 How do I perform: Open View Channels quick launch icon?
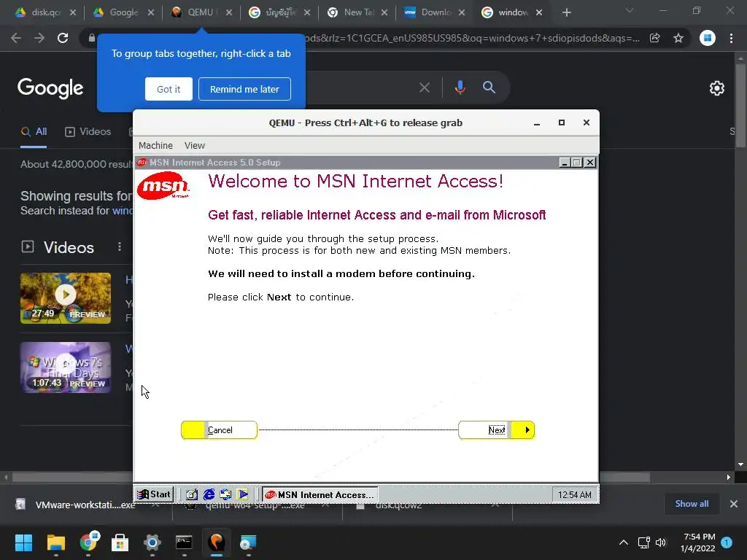(x=242, y=494)
